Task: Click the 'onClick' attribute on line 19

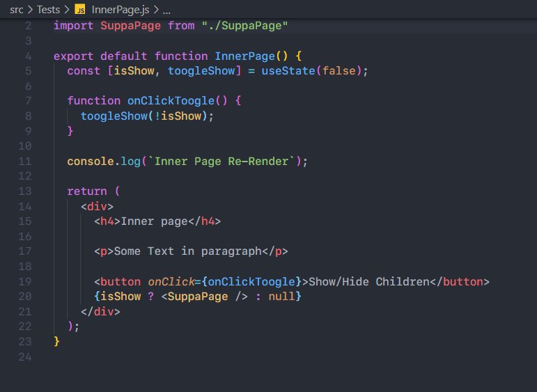Action: click(171, 281)
